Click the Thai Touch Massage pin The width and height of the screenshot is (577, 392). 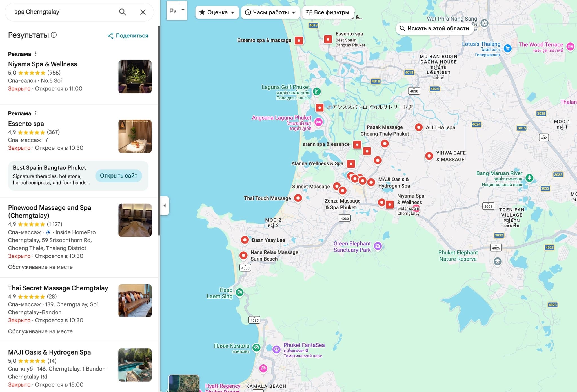pyautogui.click(x=298, y=198)
